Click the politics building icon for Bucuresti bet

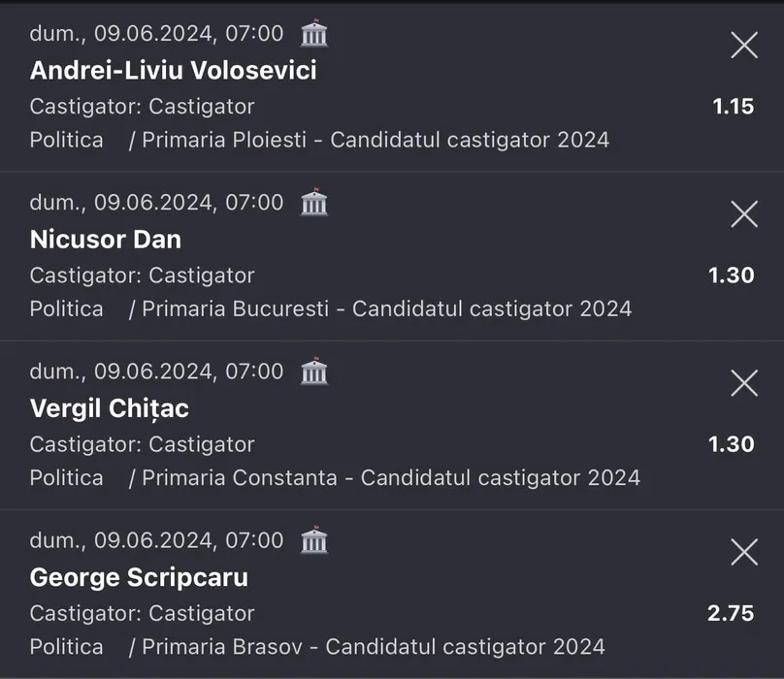tap(314, 203)
